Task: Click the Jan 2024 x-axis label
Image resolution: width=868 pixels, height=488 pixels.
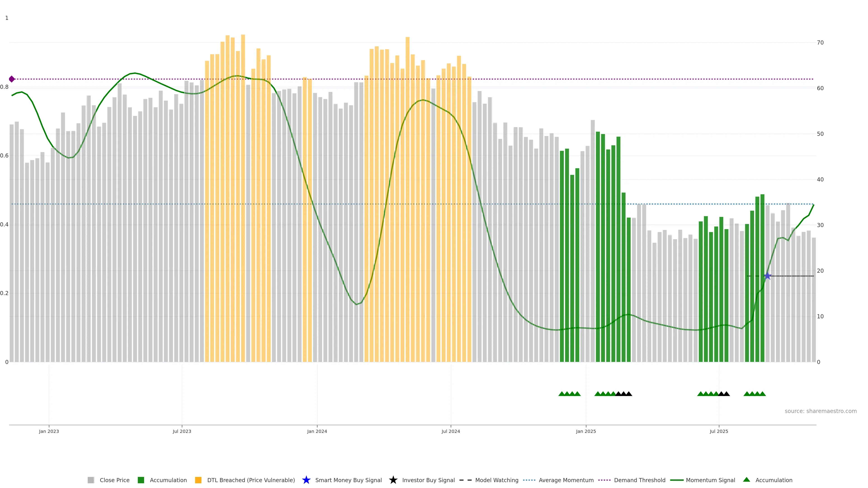Action: coord(317,431)
